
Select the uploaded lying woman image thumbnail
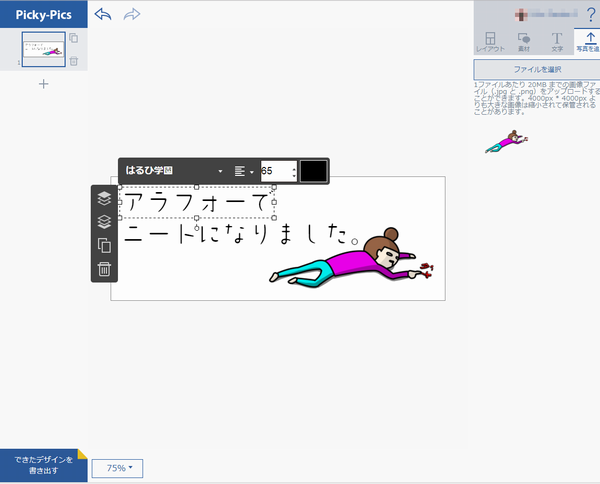pos(507,142)
